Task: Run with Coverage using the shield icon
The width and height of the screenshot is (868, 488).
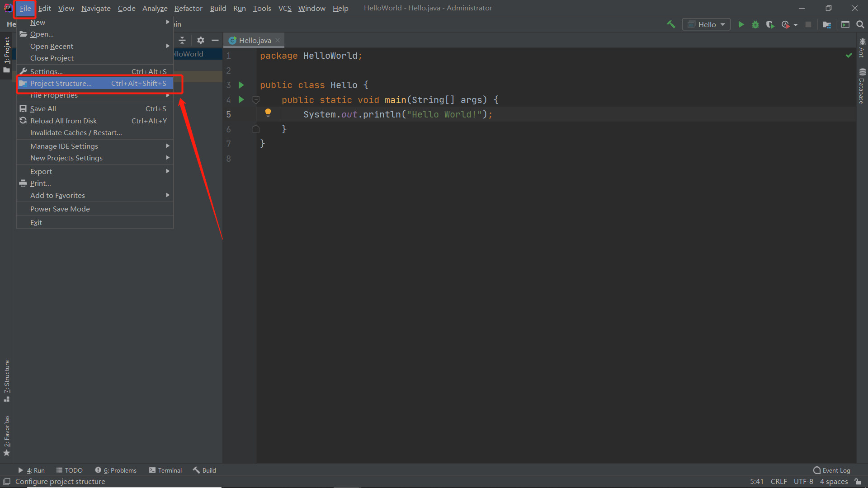Action: tap(770, 24)
